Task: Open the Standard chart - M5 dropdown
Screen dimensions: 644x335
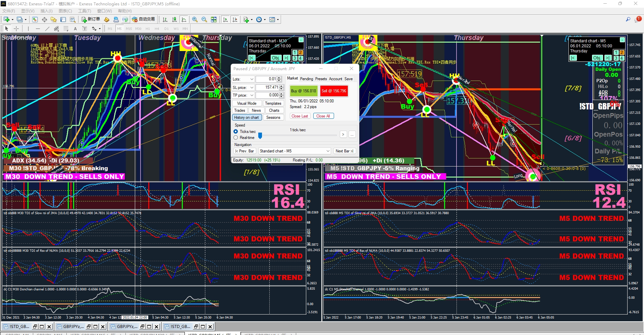Action: (x=294, y=151)
